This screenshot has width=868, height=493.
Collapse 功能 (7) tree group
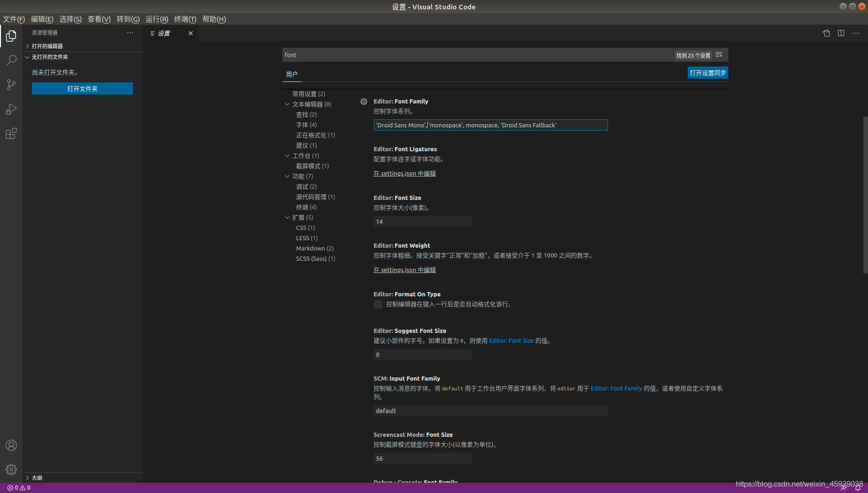point(287,177)
